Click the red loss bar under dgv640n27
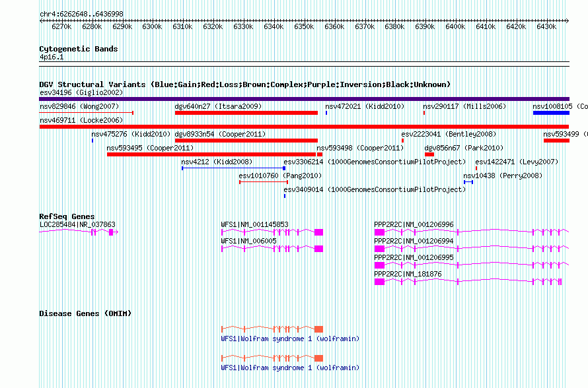Screen dimensions: 588x388 click(246, 113)
